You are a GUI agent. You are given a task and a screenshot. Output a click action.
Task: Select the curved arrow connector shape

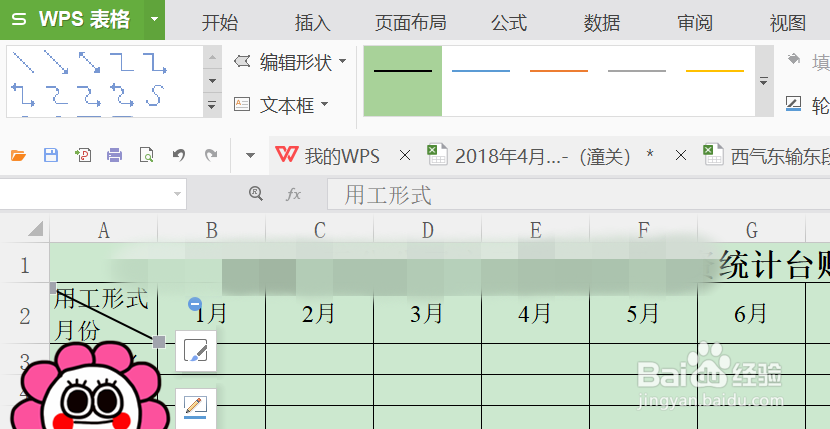point(89,95)
